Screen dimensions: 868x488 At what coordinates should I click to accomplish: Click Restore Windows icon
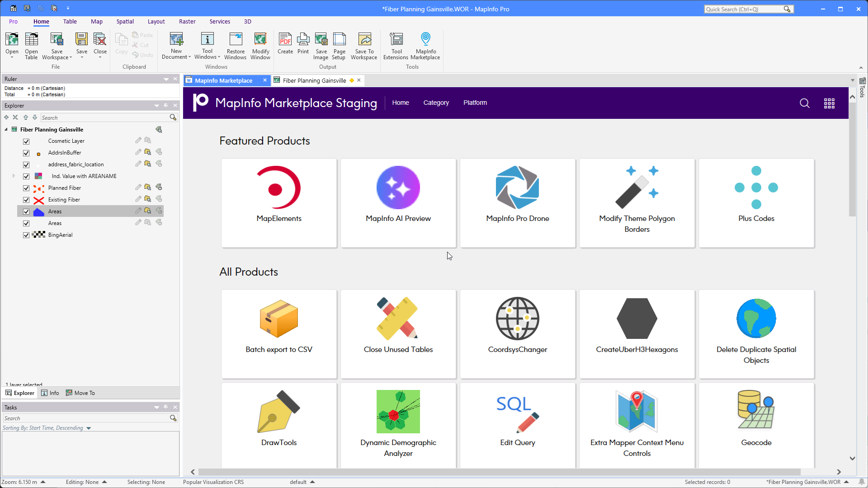pos(236,40)
